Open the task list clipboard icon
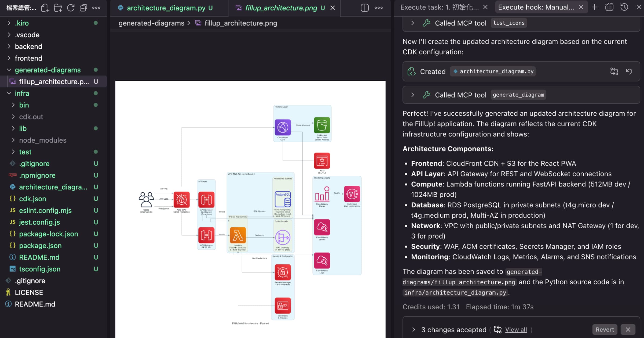644x338 pixels. (609, 7)
